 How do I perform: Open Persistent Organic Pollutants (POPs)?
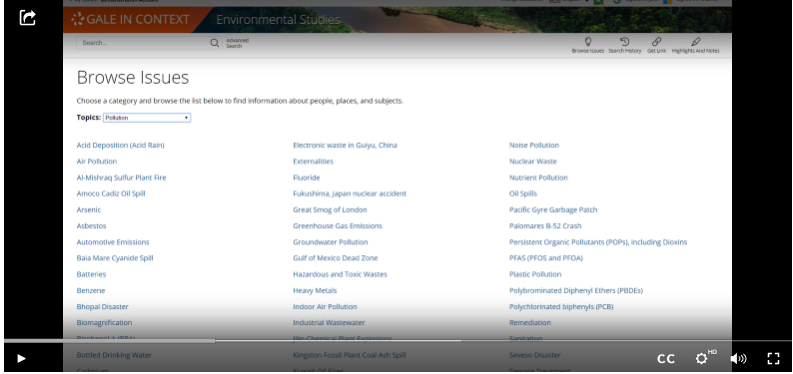(598, 242)
